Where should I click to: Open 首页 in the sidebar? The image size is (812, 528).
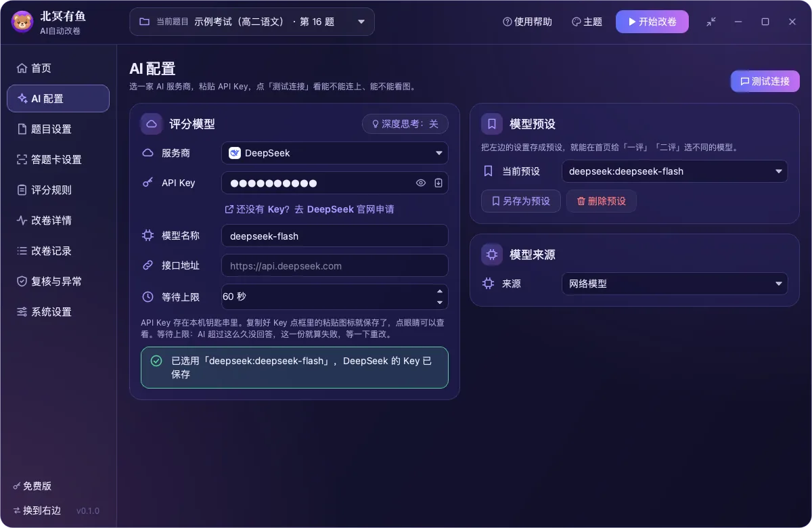(x=58, y=68)
